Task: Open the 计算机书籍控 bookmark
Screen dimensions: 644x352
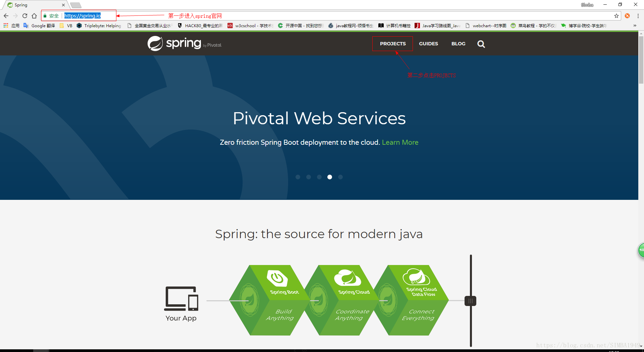Action: pos(394,26)
